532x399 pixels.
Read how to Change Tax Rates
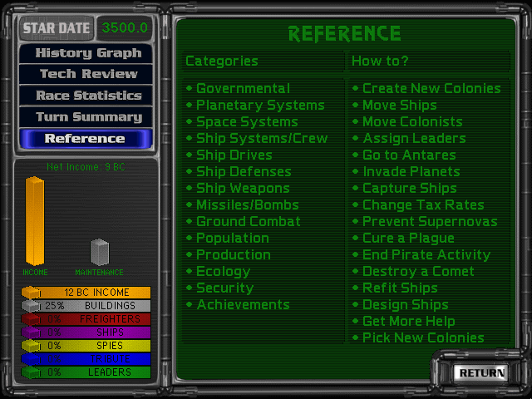pyautogui.click(x=423, y=205)
